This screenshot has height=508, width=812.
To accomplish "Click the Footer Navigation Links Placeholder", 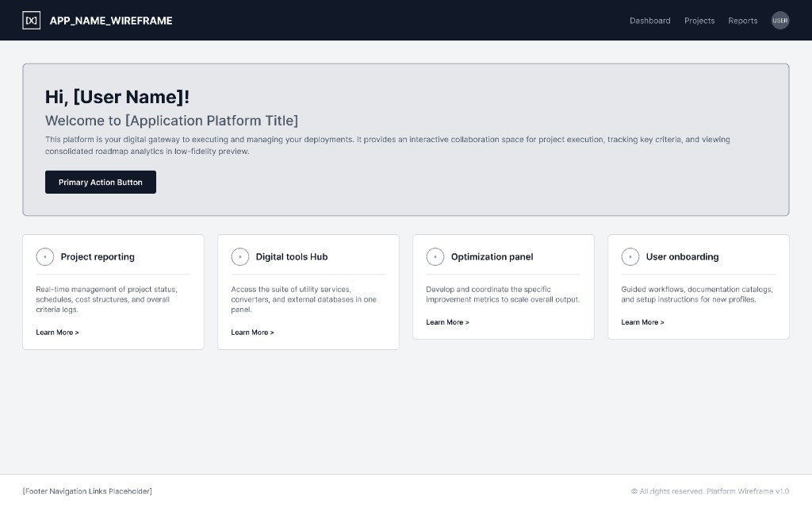I will (x=87, y=491).
